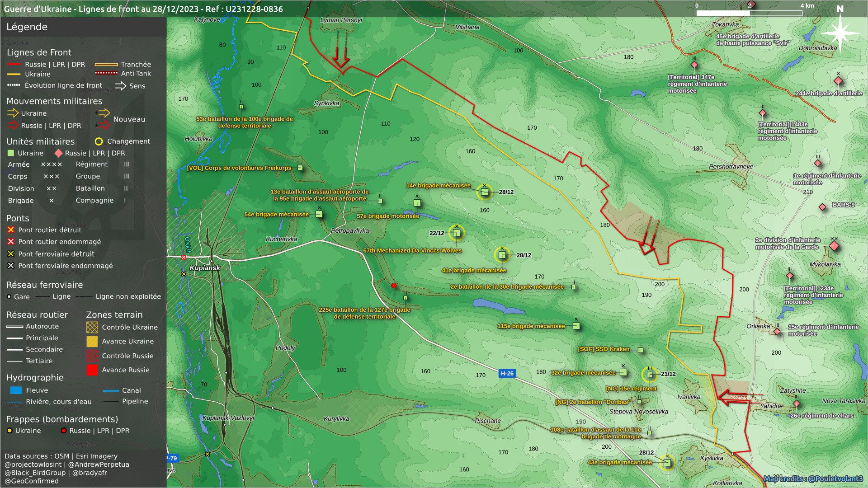
Task: Click the legend 'Pont routier détruit' icon
Action: point(11,230)
